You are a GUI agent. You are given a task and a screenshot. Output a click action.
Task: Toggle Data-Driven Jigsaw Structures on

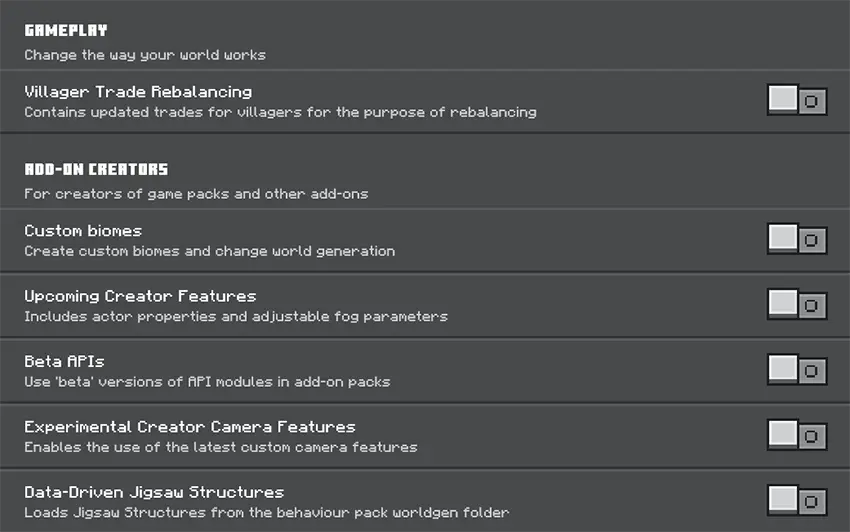pos(797,500)
